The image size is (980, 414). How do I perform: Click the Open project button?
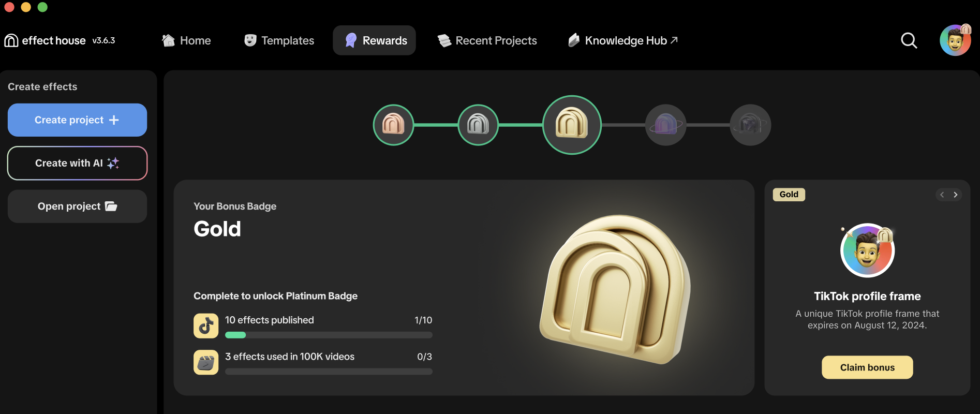pos(77,206)
